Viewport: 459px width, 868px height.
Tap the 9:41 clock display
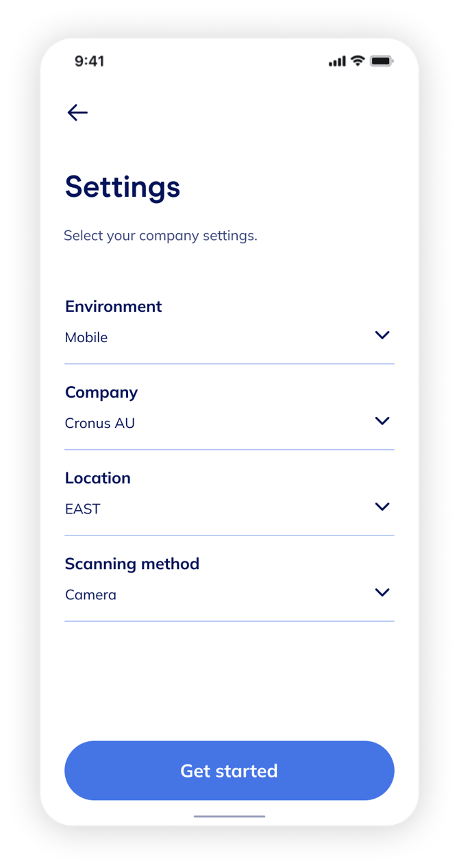(90, 61)
